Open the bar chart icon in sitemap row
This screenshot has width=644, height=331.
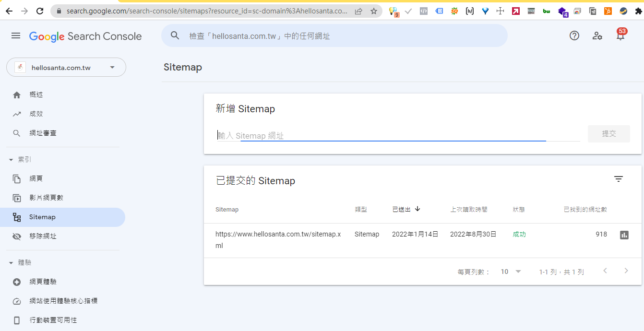pyautogui.click(x=624, y=235)
